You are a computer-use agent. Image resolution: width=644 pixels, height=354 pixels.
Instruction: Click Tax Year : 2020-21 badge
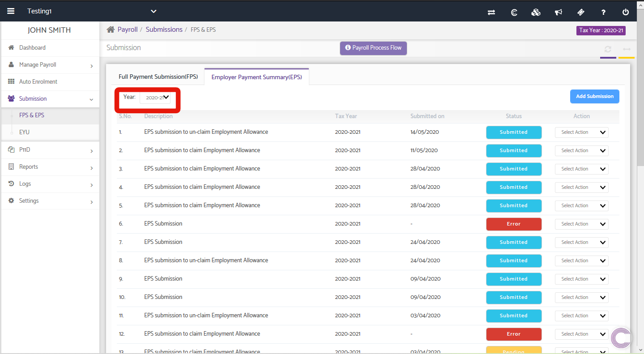tap(601, 30)
